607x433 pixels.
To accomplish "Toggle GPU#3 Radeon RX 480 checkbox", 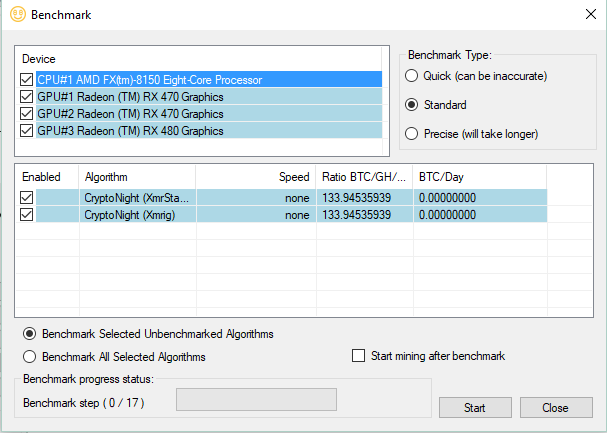I will tap(26, 131).
